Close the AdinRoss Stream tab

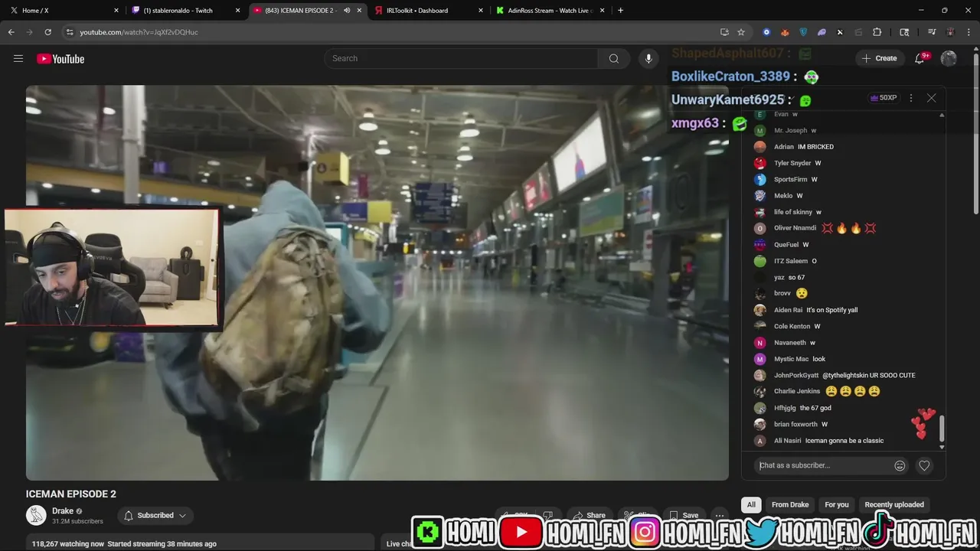[x=603, y=11]
